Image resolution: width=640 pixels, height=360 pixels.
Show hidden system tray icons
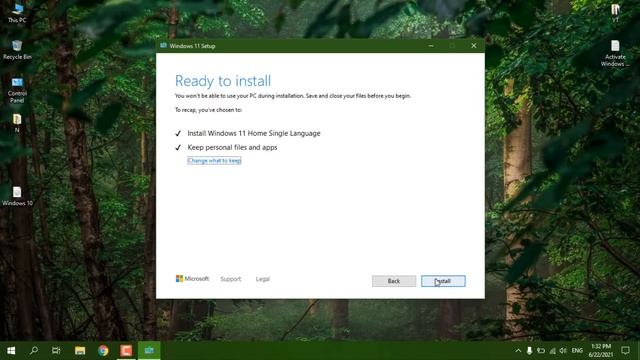click(518, 351)
